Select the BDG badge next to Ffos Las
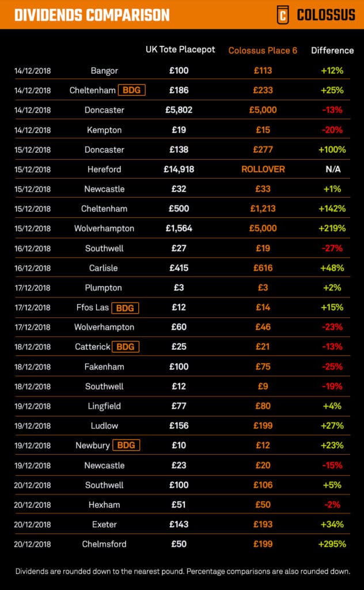The width and height of the screenshot is (364, 590). click(125, 308)
